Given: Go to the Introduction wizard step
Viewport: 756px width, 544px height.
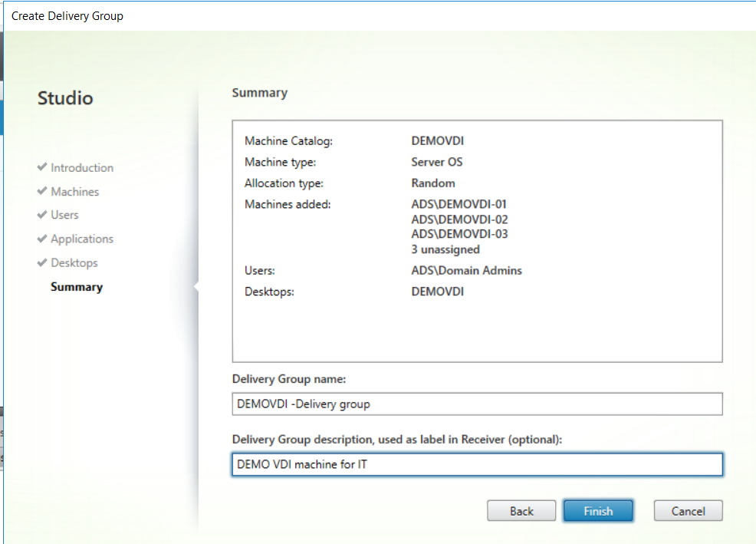Looking at the screenshot, I should pos(82,168).
